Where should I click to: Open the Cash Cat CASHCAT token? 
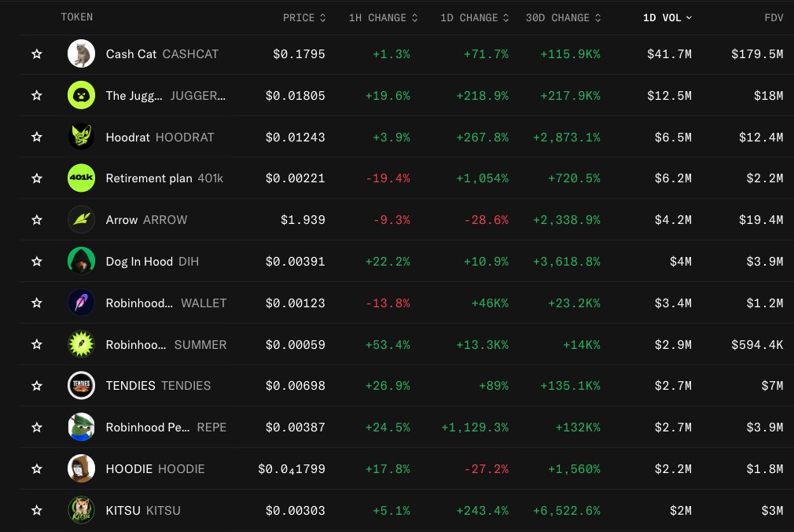pyautogui.click(x=162, y=53)
